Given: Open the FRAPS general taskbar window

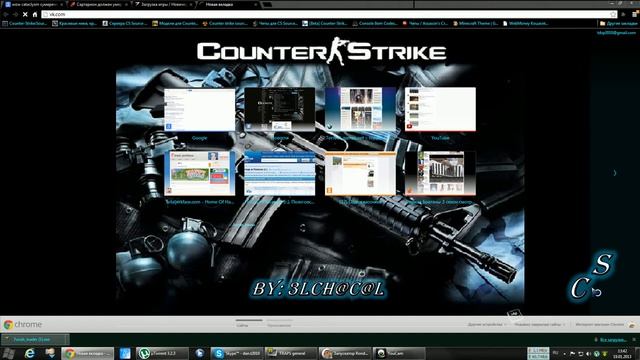Looking at the screenshot, I should point(291,353).
